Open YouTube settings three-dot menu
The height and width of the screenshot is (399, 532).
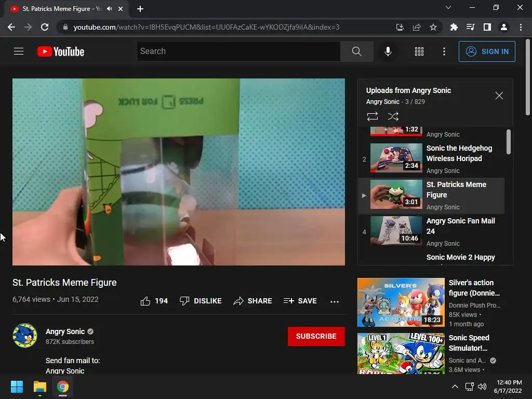444,51
